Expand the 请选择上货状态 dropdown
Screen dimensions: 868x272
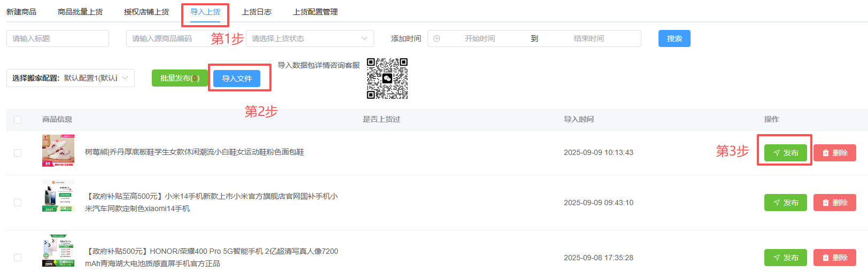309,38
